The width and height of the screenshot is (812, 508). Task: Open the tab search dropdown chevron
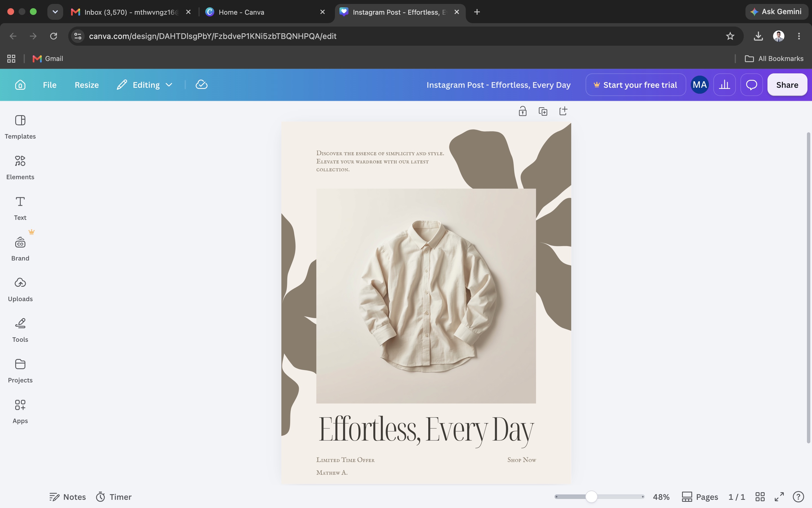(x=55, y=12)
